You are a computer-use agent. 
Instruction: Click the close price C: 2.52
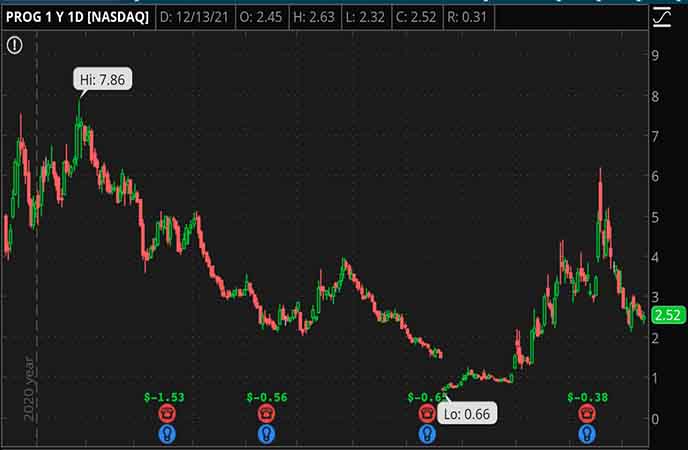pyautogui.click(x=416, y=17)
